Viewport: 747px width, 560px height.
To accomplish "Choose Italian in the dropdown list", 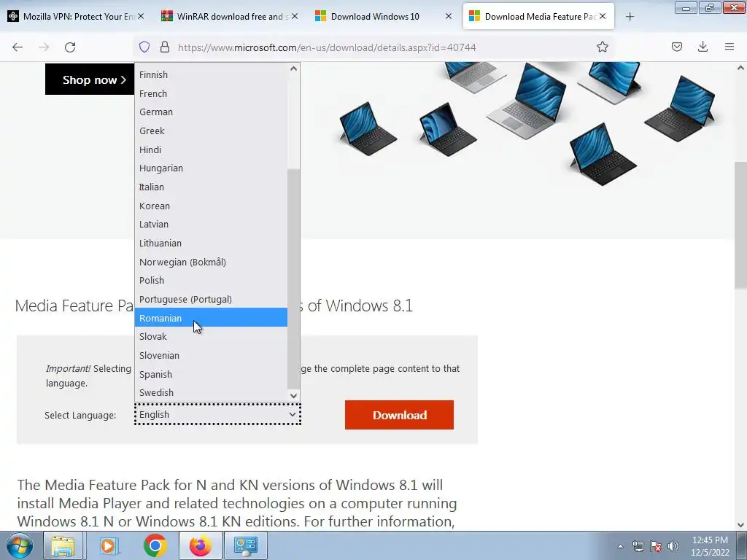I will 211,187.
